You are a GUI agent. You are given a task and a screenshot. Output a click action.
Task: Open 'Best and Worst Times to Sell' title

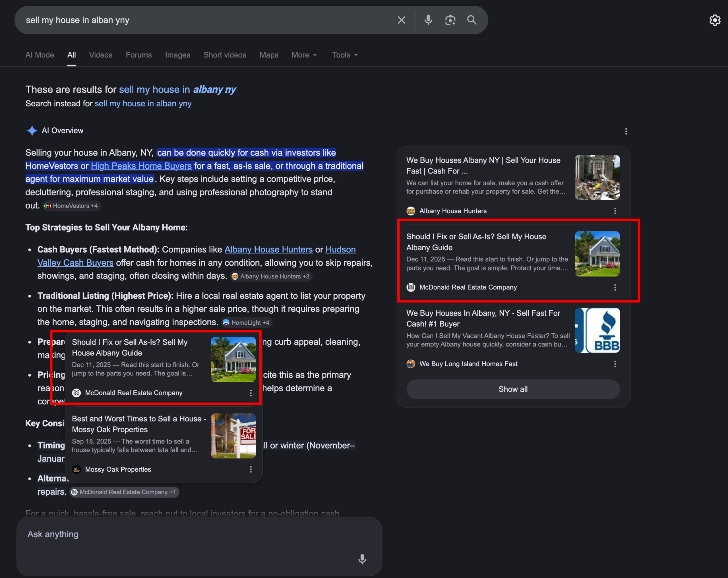tap(139, 424)
